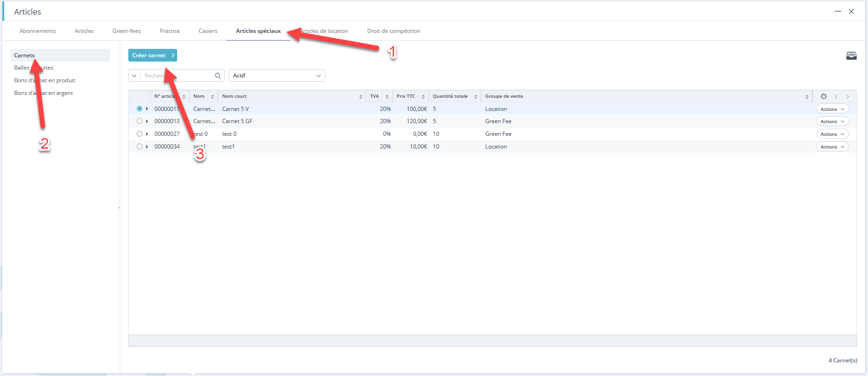Click the 120,00€ price cell

click(x=417, y=121)
